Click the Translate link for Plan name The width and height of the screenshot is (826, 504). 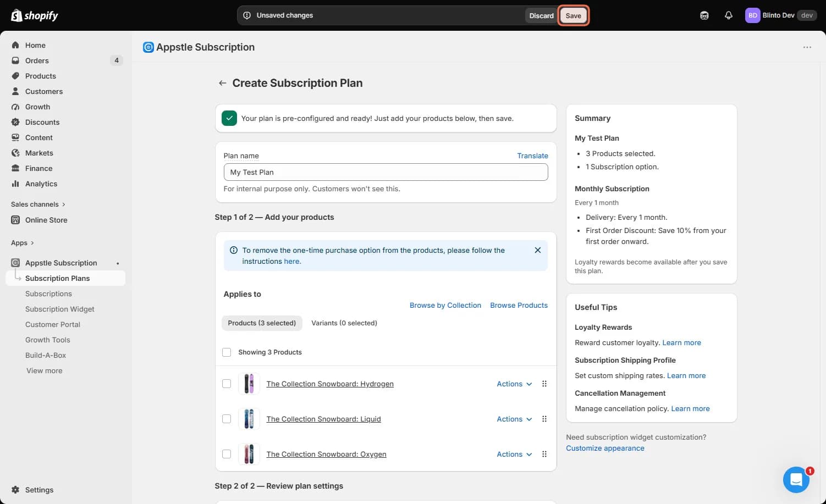coord(532,156)
